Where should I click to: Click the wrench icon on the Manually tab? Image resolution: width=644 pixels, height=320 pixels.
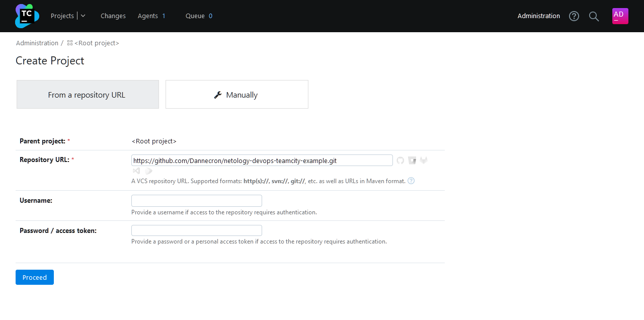click(217, 94)
